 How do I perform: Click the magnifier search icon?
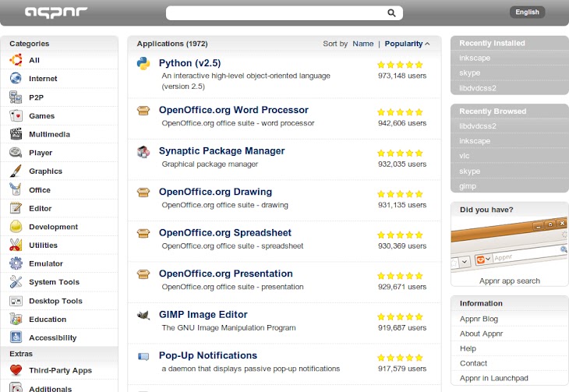[391, 13]
